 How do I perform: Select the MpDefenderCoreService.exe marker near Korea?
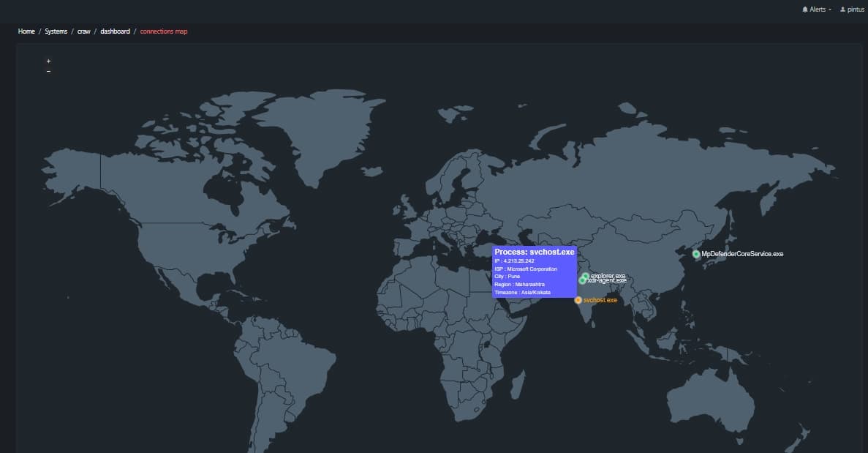click(x=695, y=253)
